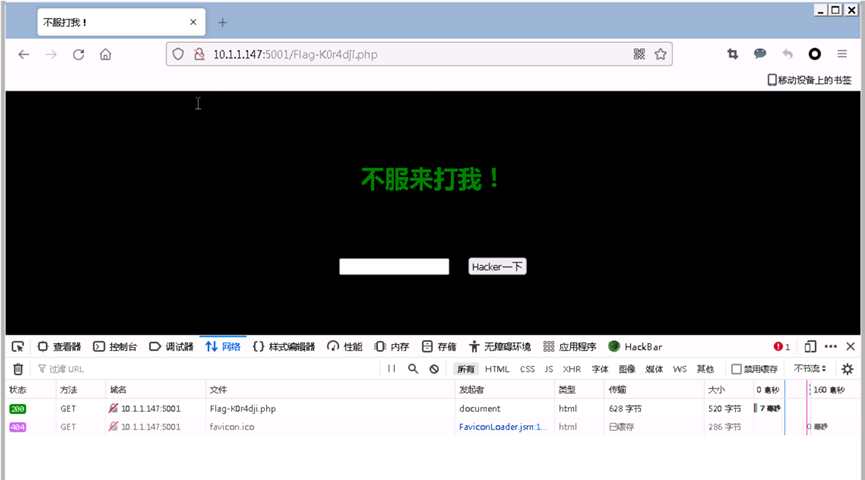Filter requests by XHR
This screenshot has height=480, width=865.
(x=572, y=369)
